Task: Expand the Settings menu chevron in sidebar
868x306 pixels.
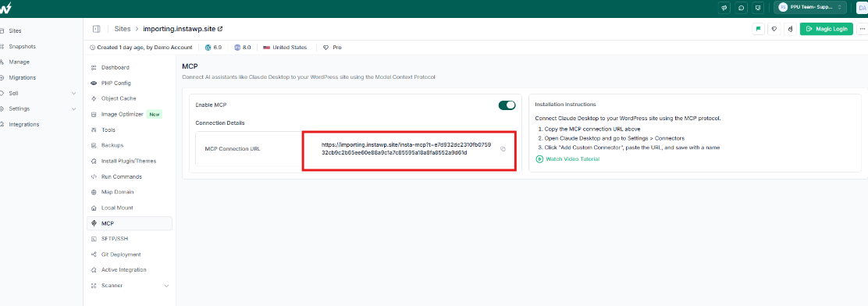Action: click(74, 109)
